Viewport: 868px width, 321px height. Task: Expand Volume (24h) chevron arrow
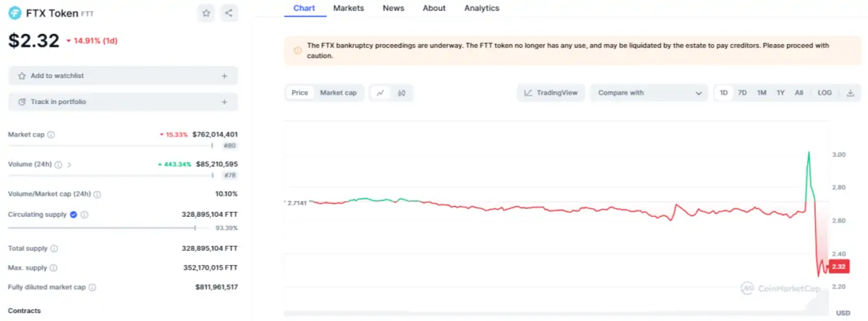pos(69,164)
